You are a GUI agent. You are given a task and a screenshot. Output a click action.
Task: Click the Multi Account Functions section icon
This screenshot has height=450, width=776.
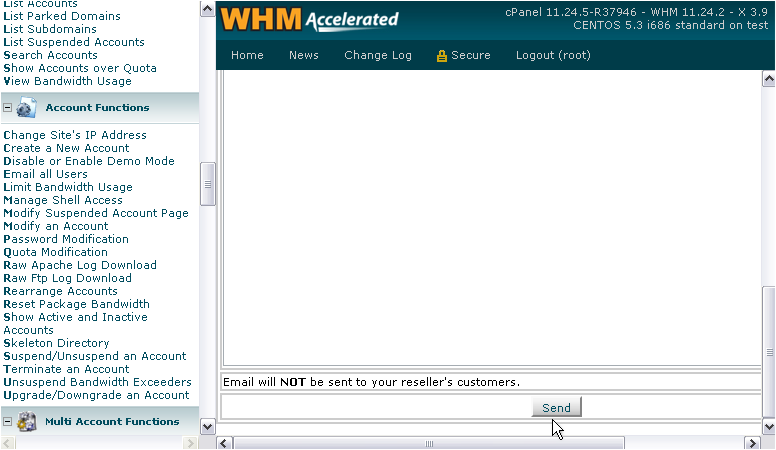click(27, 422)
